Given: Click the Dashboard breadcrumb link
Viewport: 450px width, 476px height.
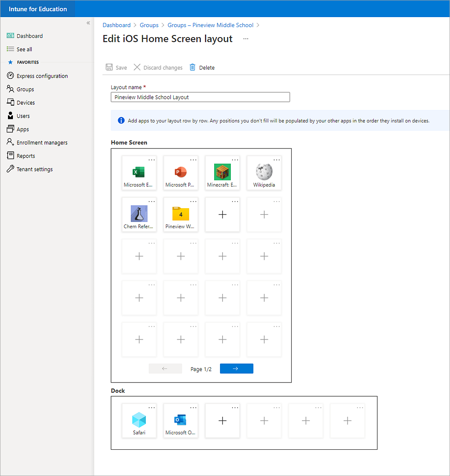Looking at the screenshot, I should click(116, 25).
